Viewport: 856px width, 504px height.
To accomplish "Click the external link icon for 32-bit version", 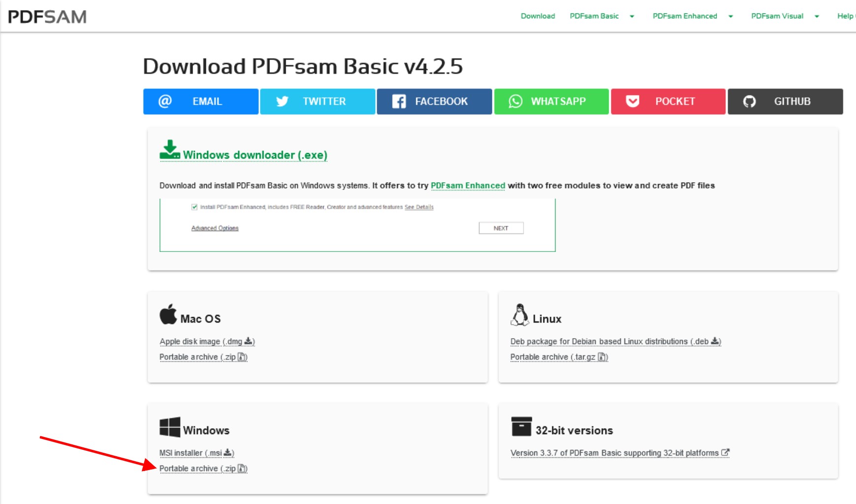I will 725,452.
